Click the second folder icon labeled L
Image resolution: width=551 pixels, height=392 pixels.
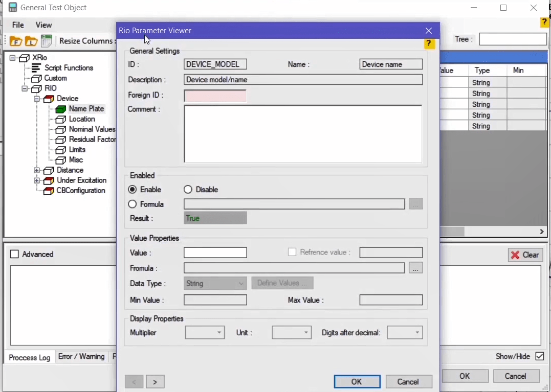31,41
